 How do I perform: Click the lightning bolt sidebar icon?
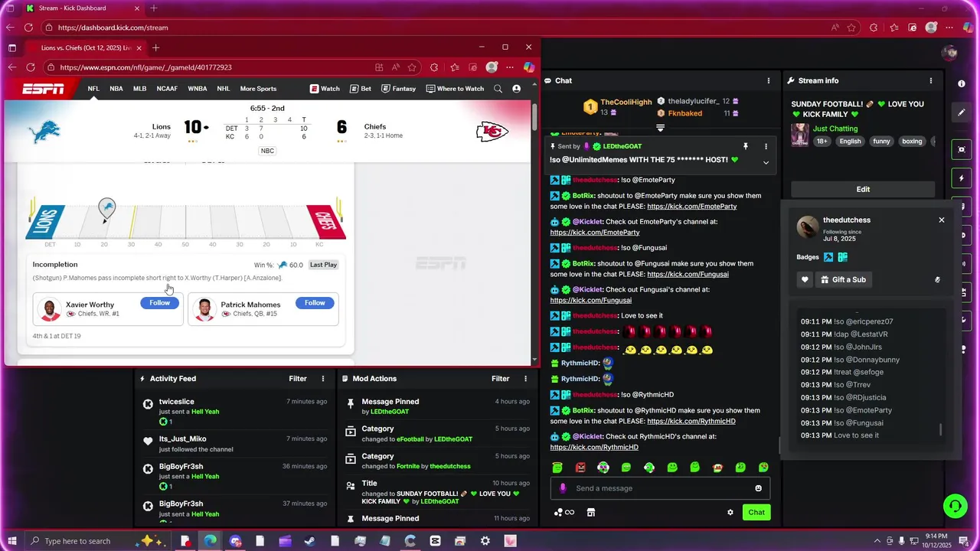(x=962, y=178)
